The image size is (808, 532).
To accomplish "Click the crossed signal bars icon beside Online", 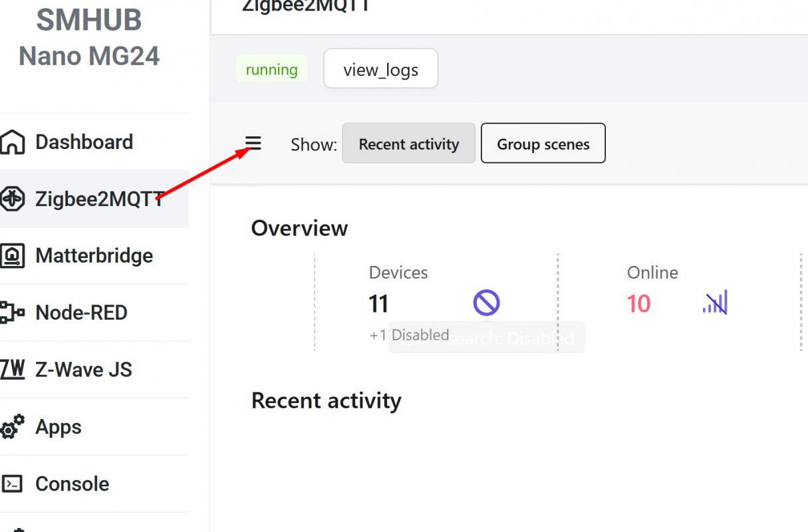I will (x=715, y=303).
